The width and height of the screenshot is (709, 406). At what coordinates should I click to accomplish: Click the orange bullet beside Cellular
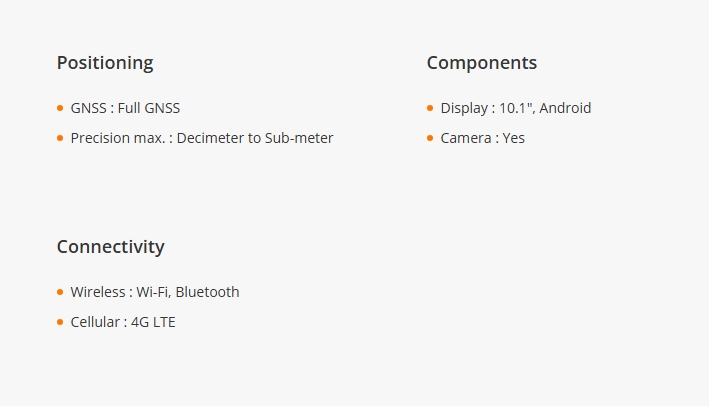pos(60,322)
